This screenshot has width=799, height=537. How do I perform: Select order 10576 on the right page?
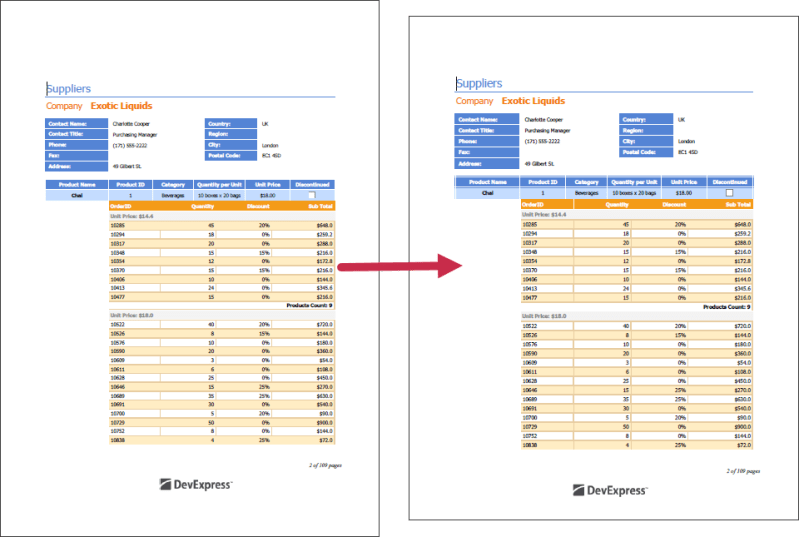pos(530,344)
